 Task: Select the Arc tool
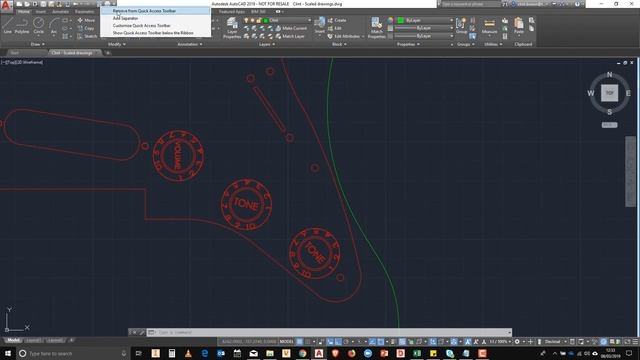pyautogui.click(x=53, y=25)
